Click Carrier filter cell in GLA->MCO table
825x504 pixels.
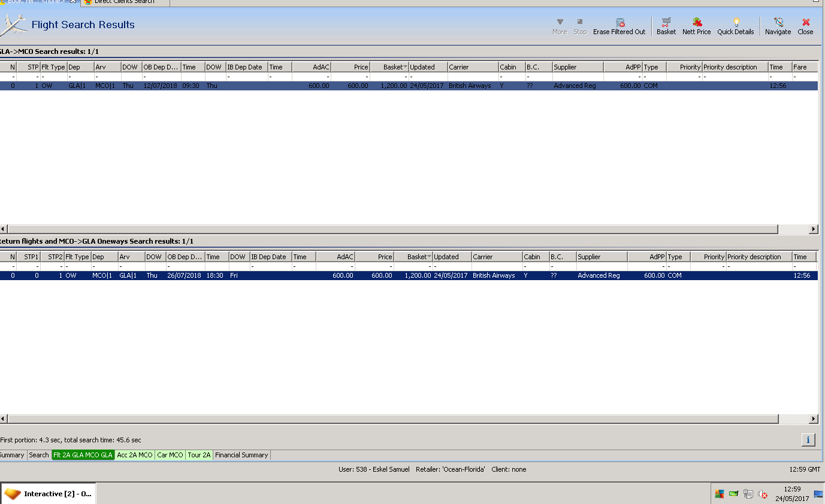pyautogui.click(x=473, y=77)
